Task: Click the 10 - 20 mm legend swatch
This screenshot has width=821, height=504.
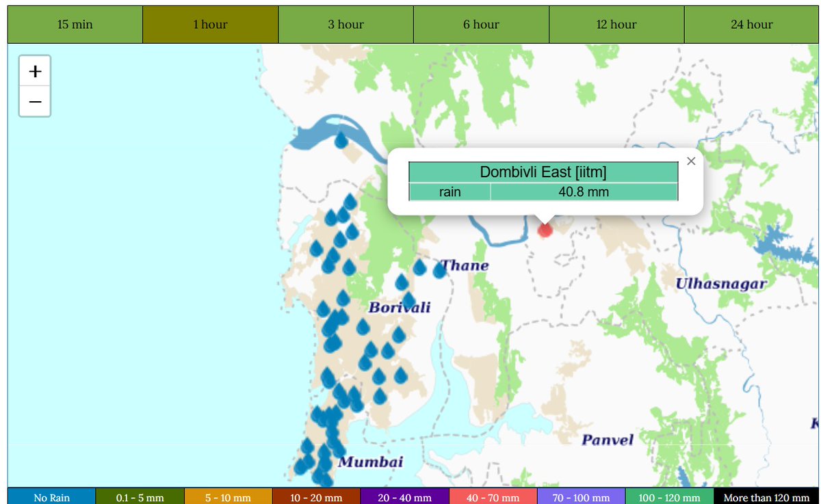Action: 316,497
